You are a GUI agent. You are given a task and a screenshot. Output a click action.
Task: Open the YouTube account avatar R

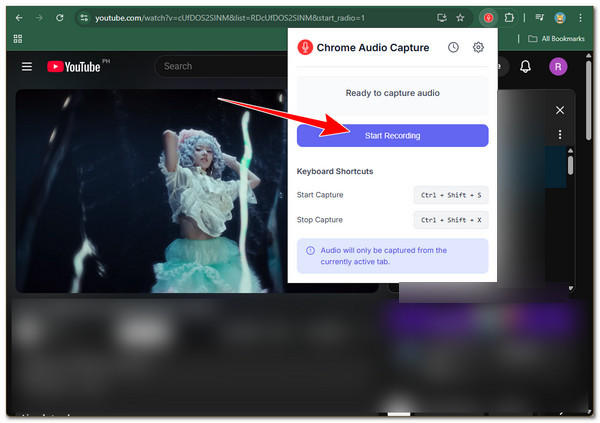pos(558,67)
